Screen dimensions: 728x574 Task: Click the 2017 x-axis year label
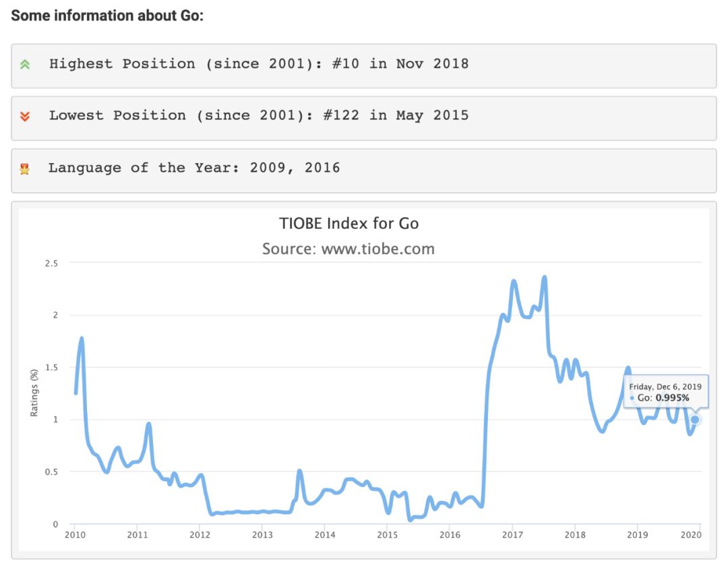(x=512, y=535)
